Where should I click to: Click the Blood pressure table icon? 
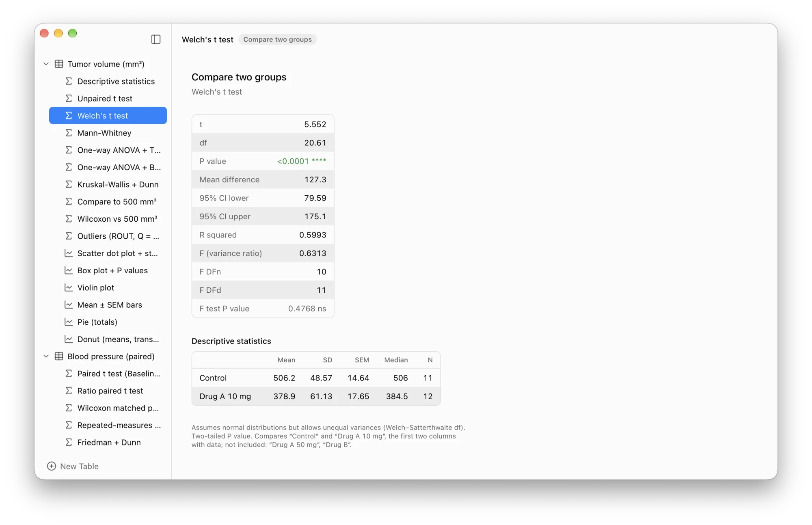(x=59, y=356)
